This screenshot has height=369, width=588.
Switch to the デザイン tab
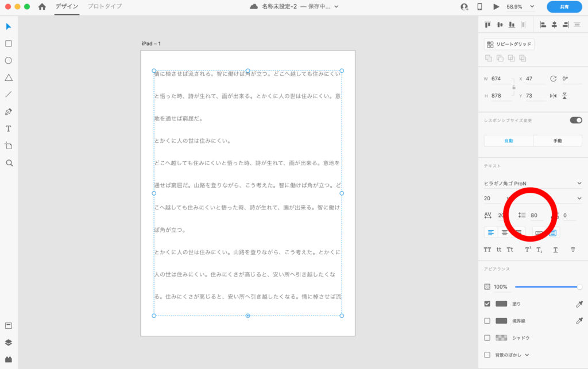[x=67, y=6]
